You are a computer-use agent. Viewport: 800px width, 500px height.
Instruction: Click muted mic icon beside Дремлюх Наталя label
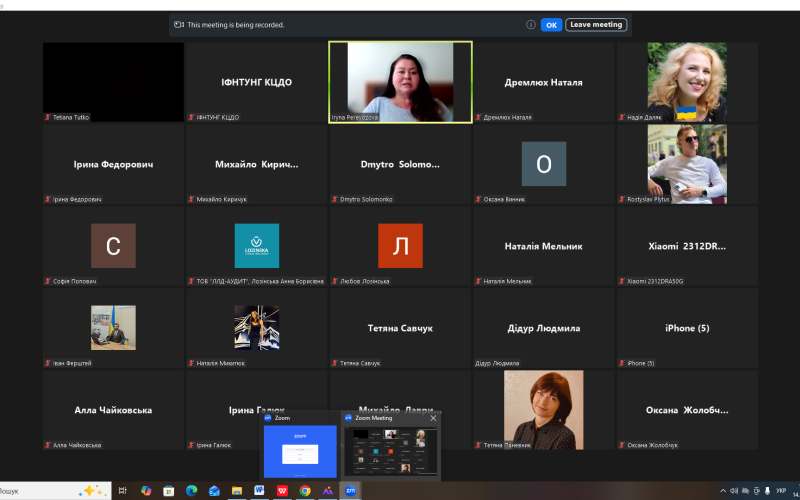[479, 117]
